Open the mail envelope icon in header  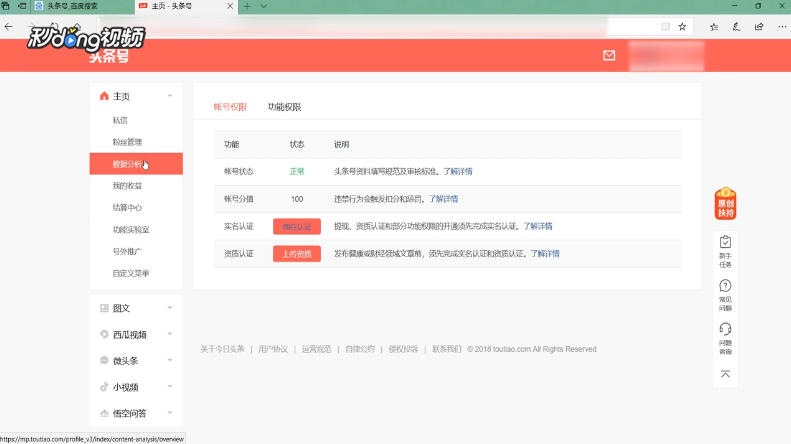tap(609, 56)
